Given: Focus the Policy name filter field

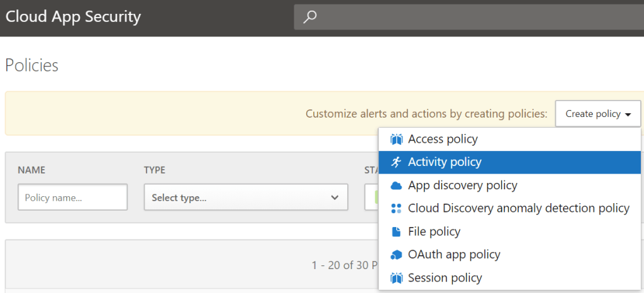Looking at the screenshot, I should [73, 197].
